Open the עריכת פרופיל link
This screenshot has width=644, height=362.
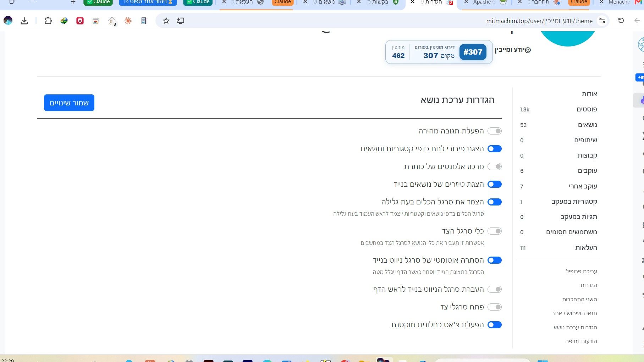tap(581, 271)
